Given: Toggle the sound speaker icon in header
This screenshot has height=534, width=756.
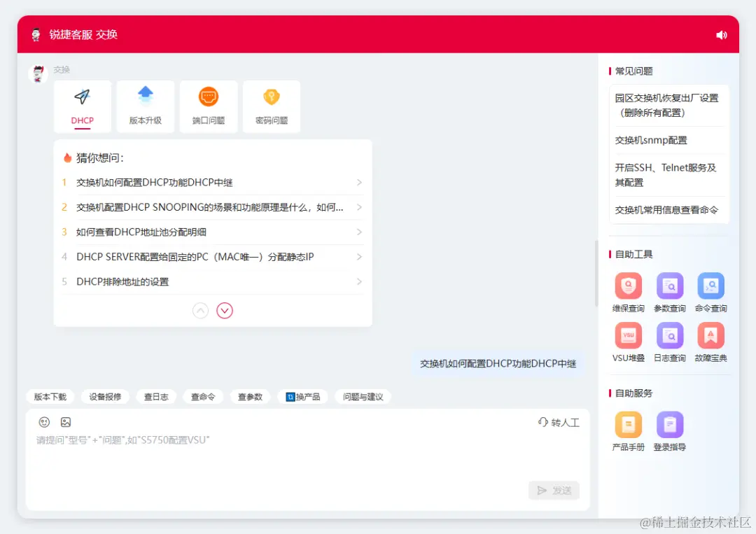Looking at the screenshot, I should (721, 35).
